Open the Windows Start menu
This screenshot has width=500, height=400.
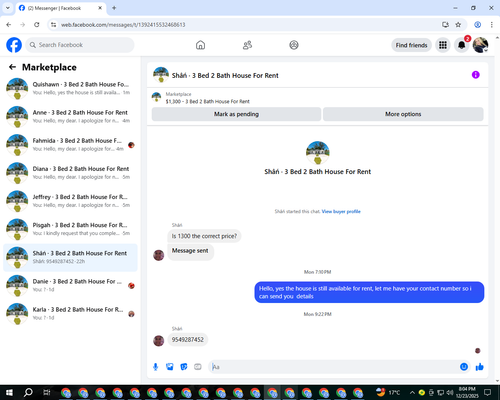pos(9,393)
